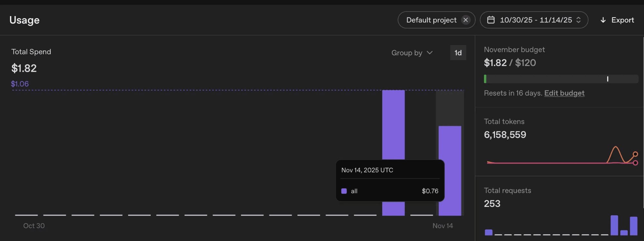Viewport: 644px width, 241px height.
Task: Open the Export option
Action: point(617,20)
